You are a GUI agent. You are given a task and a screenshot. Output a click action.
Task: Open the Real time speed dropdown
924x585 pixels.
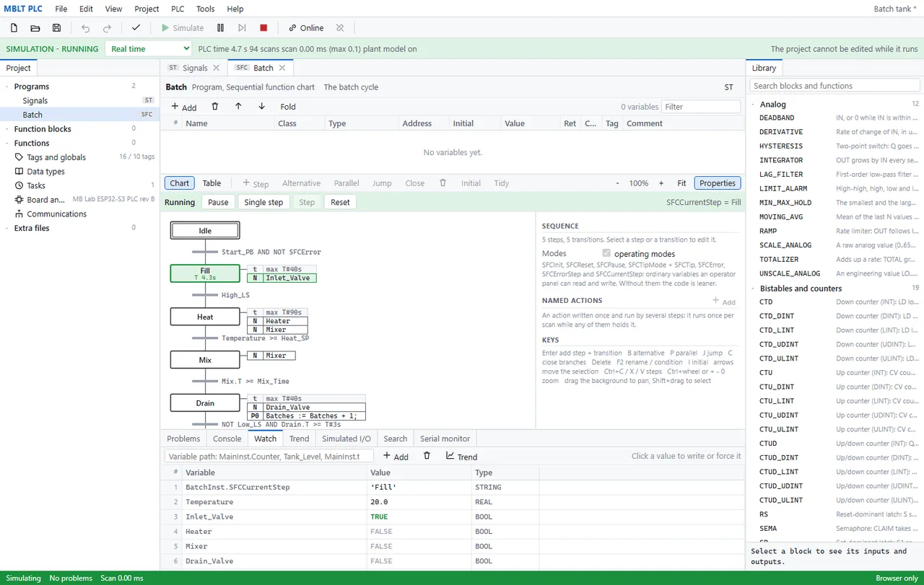point(149,49)
